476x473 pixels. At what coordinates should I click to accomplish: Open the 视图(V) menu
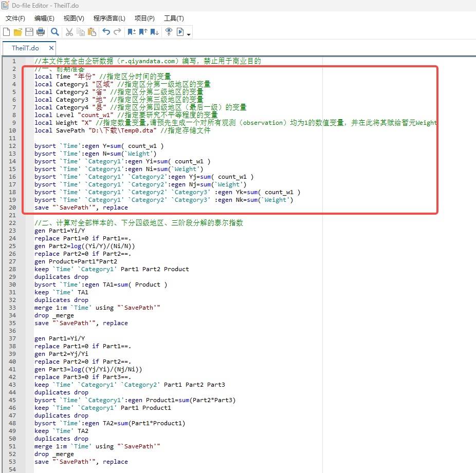[x=74, y=18]
